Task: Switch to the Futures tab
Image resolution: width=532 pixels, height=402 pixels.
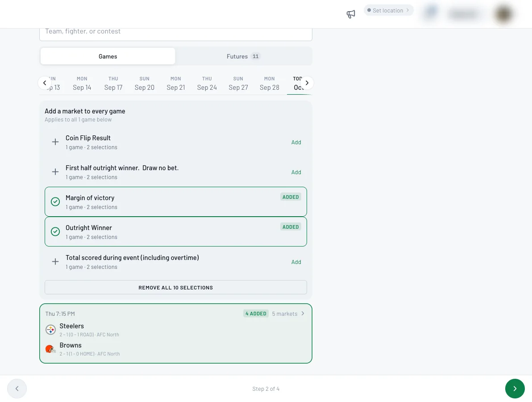Action: 243,56
